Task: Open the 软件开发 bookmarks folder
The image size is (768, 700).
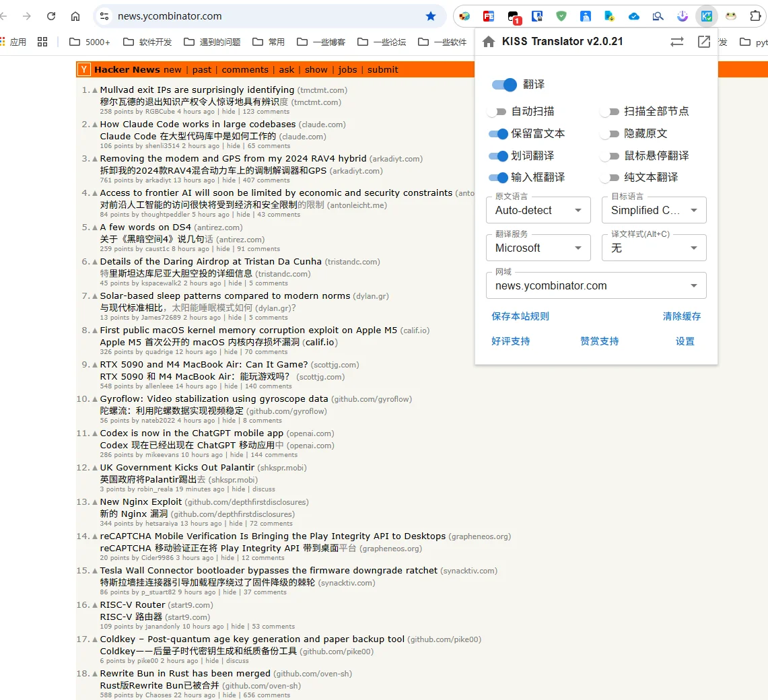Action: coord(147,42)
